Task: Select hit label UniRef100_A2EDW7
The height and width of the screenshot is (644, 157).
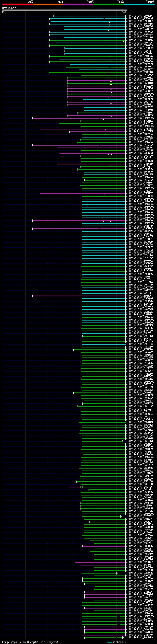Action: point(141,562)
